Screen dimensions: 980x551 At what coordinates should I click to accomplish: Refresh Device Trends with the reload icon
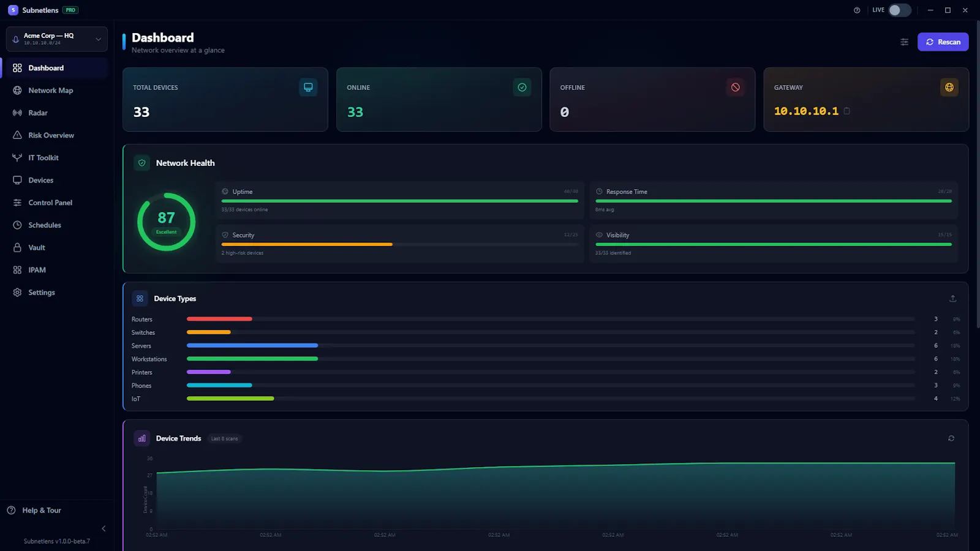point(951,438)
